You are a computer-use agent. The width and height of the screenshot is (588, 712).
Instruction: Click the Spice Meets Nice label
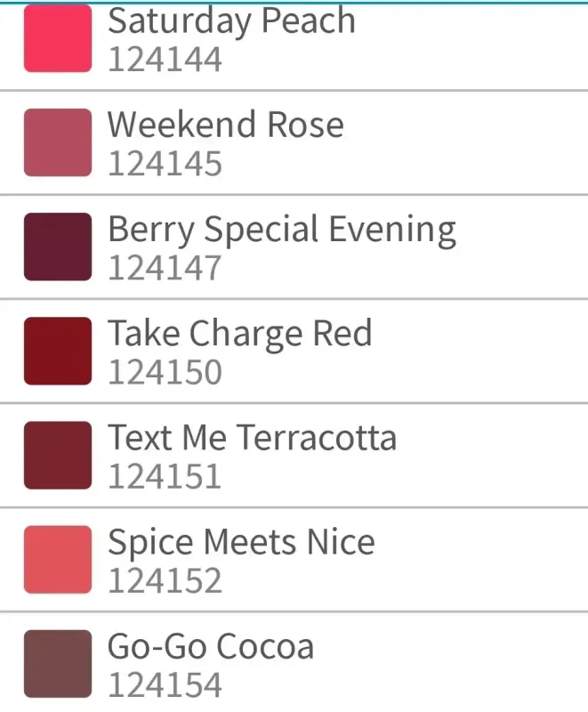(241, 543)
